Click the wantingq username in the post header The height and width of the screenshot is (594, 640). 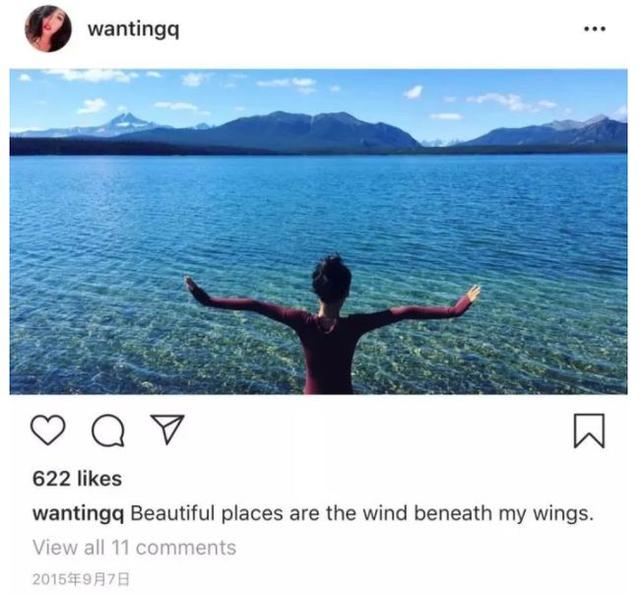coord(133,29)
